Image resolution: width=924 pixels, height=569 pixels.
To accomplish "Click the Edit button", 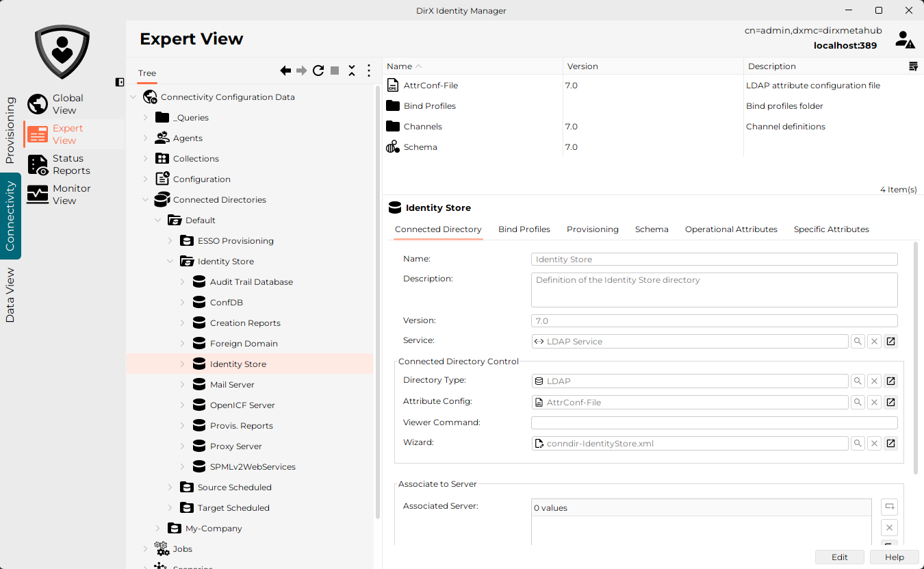I will tap(840, 557).
